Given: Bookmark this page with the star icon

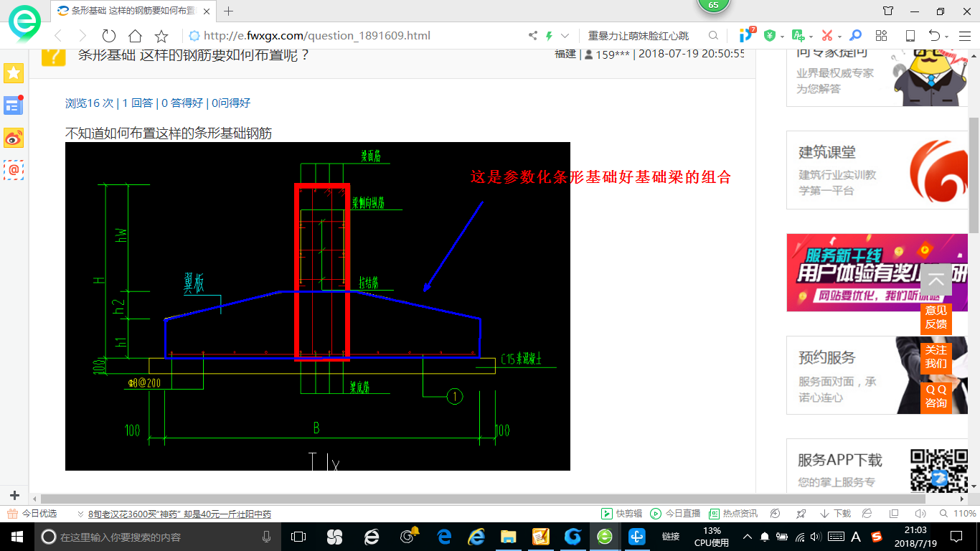Looking at the screenshot, I should (161, 36).
